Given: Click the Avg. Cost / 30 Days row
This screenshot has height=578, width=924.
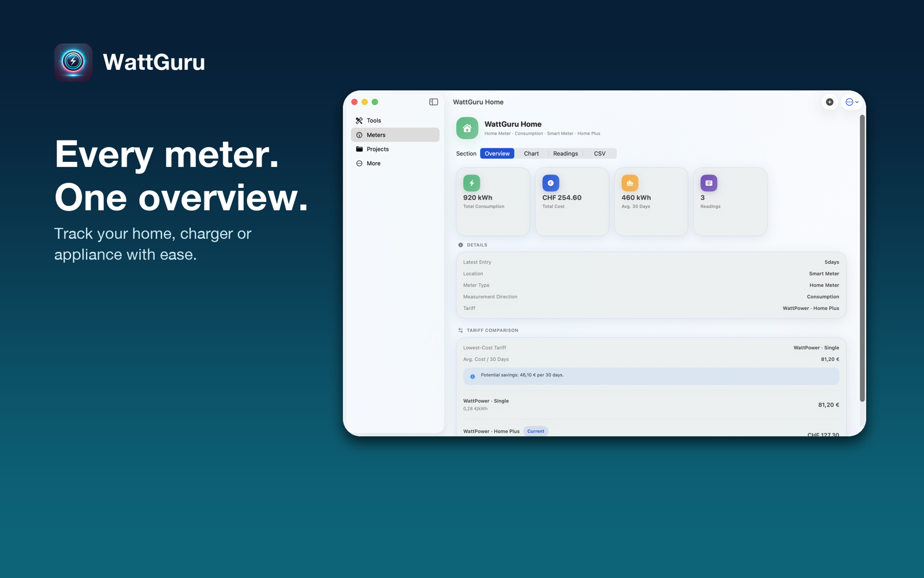Looking at the screenshot, I should click(x=651, y=360).
